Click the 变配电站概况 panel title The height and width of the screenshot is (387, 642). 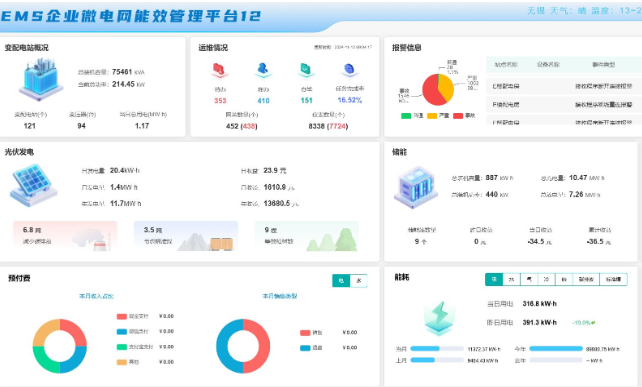(27, 48)
